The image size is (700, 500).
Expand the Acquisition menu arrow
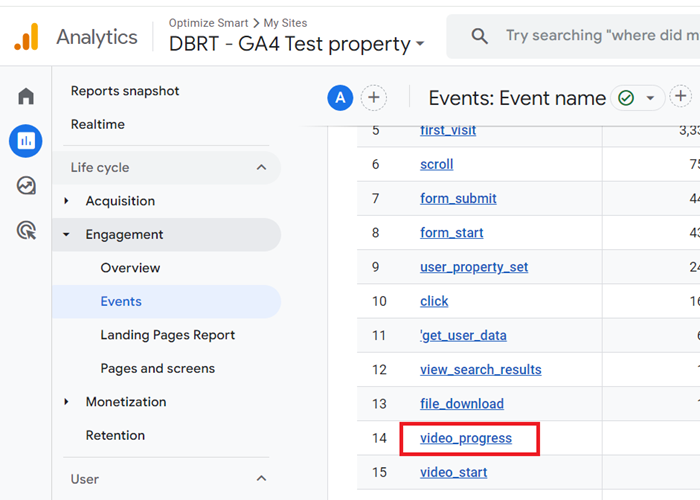(x=67, y=201)
